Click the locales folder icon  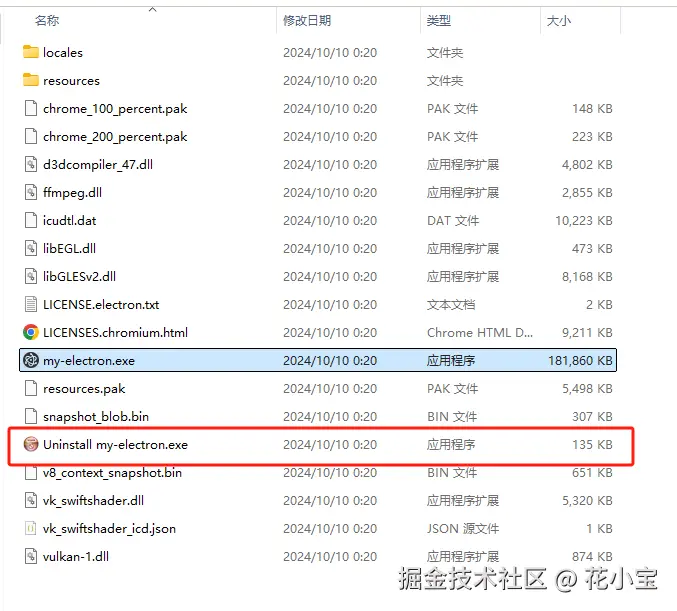[x=31, y=52]
